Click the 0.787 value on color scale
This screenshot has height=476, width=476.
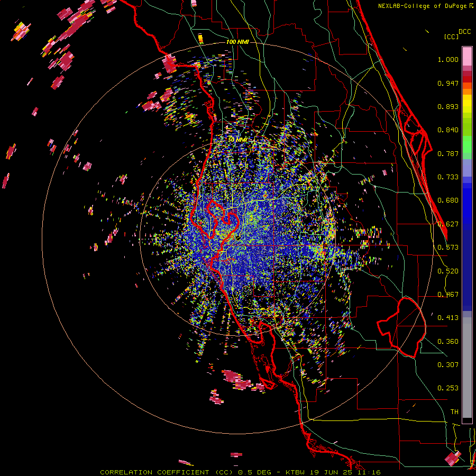[448, 153]
